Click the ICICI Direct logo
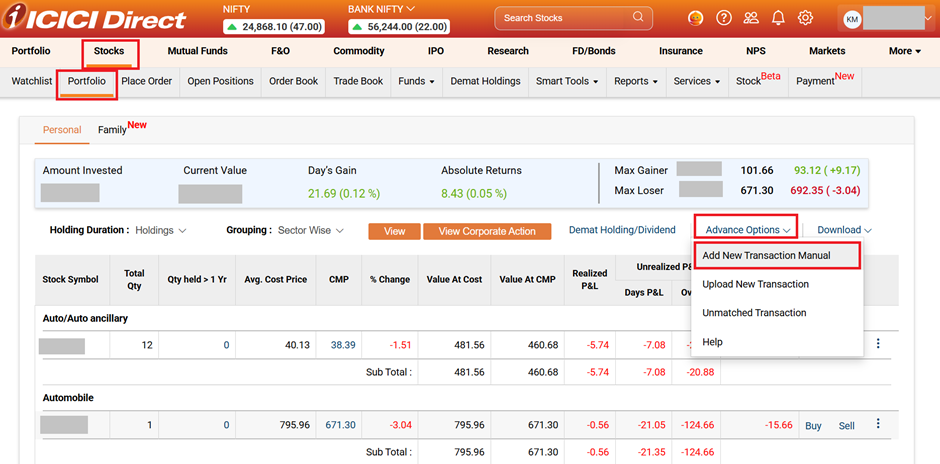Image resolution: width=940 pixels, height=464 pixels. coord(95,19)
